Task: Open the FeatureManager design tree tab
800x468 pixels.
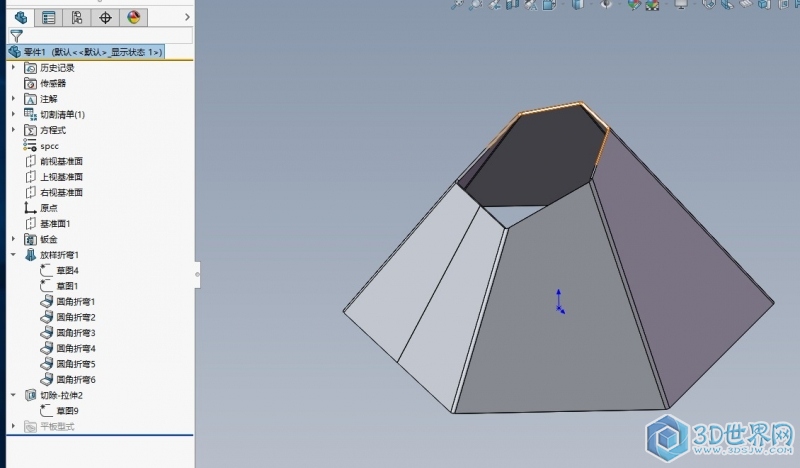Action: click(x=20, y=17)
